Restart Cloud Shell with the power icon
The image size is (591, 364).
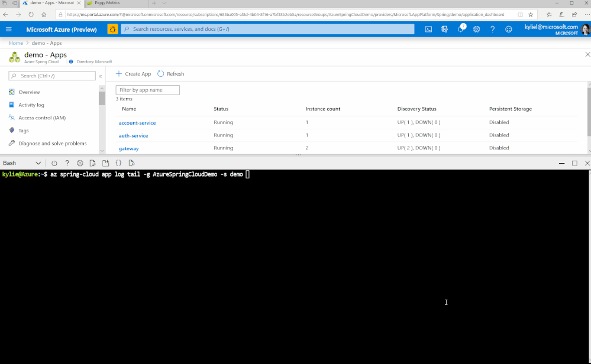click(x=54, y=163)
